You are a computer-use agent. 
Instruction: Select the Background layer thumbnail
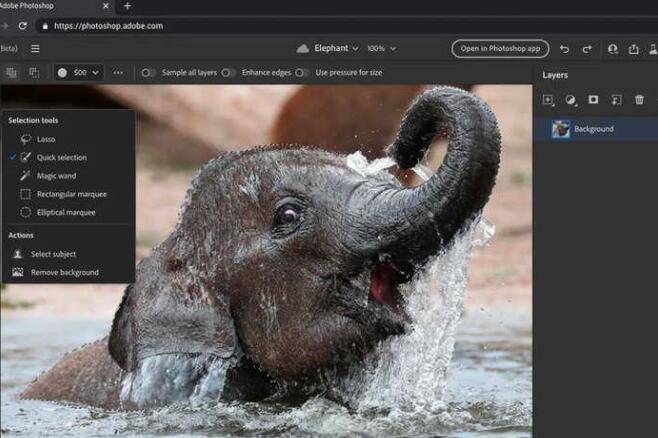coord(561,129)
